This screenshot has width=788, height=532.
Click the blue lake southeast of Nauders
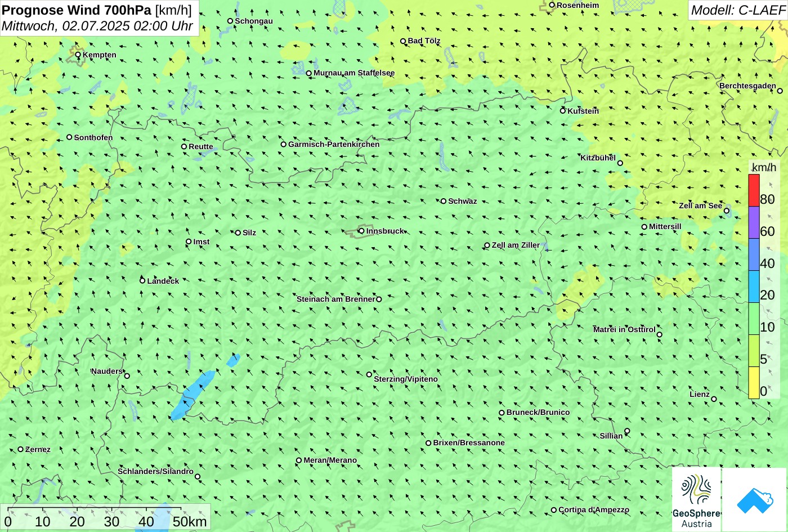tap(192, 395)
